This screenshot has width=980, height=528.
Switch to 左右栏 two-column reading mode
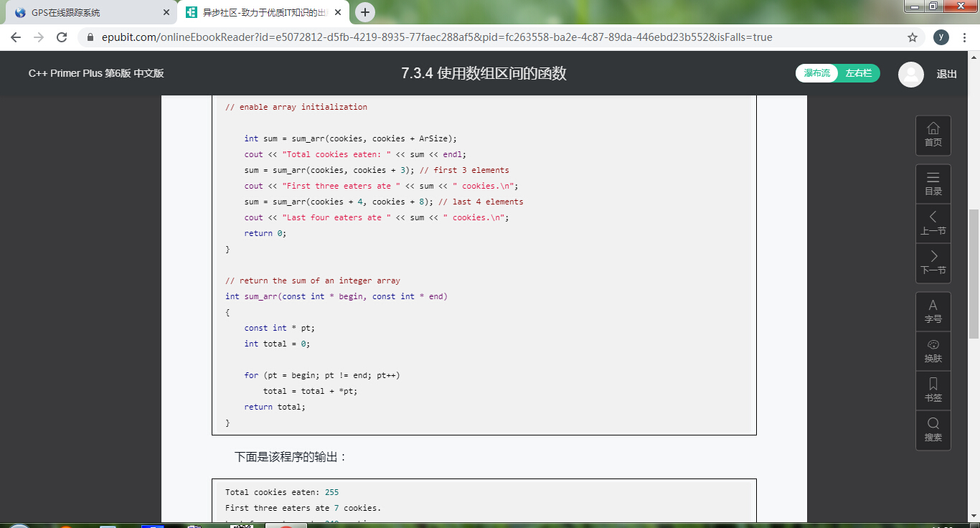(858, 73)
